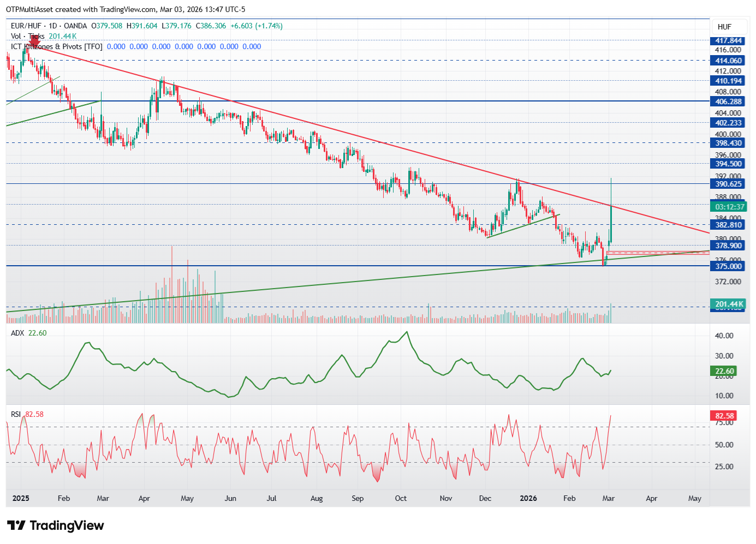Click the red down-arrow marker above the candles

(x=35, y=40)
